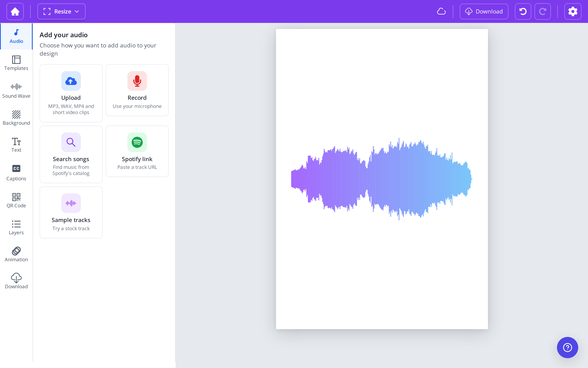The image size is (588, 368).
Task: Open the Resize dropdown
Action: click(x=61, y=11)
